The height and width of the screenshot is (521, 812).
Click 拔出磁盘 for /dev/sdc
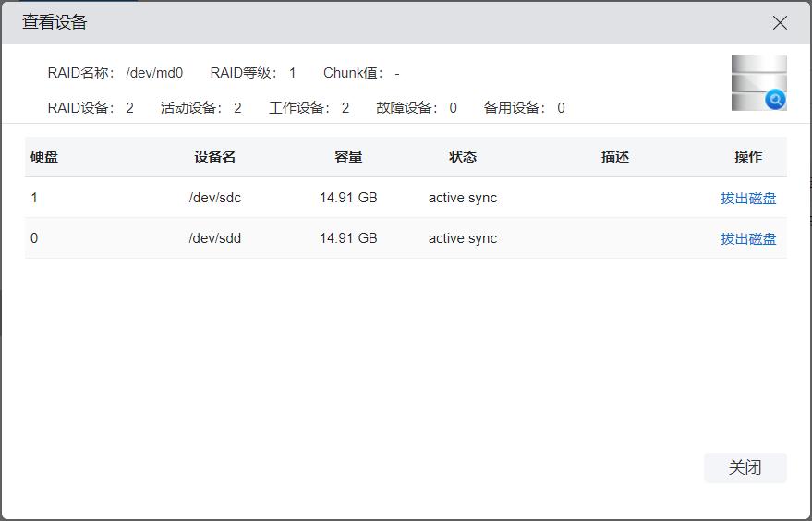tap(747, 198)
